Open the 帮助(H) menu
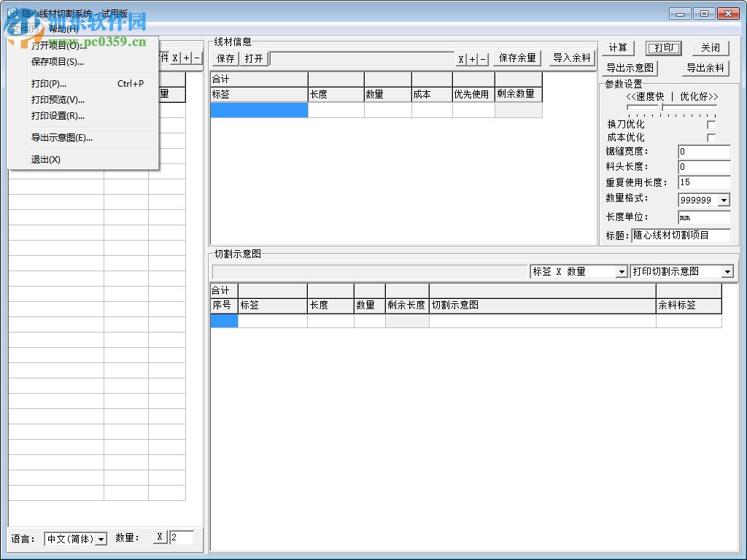The image size is (747, 560). click(63, 29)
